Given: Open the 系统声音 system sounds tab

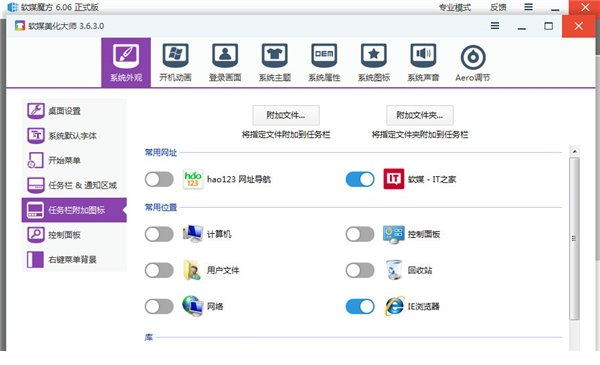Looking at the screenshot, I should point(423,63).
